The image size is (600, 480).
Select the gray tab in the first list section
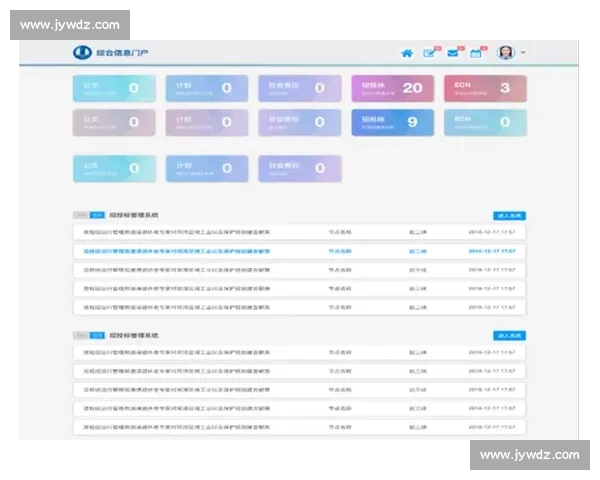[81, 215]
